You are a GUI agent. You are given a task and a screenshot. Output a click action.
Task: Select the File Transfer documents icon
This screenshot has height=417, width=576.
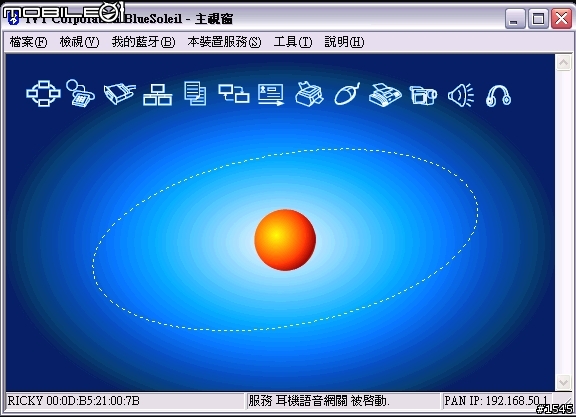pos(195,94)
